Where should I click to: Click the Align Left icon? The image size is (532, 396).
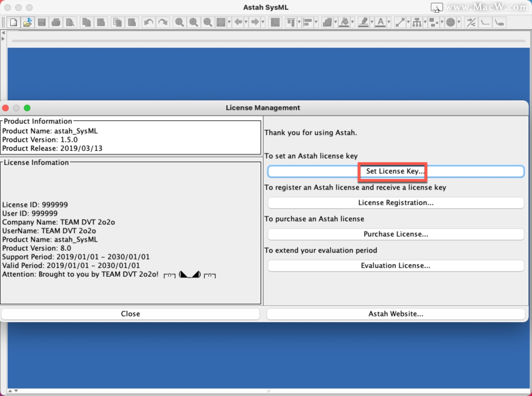308,22
